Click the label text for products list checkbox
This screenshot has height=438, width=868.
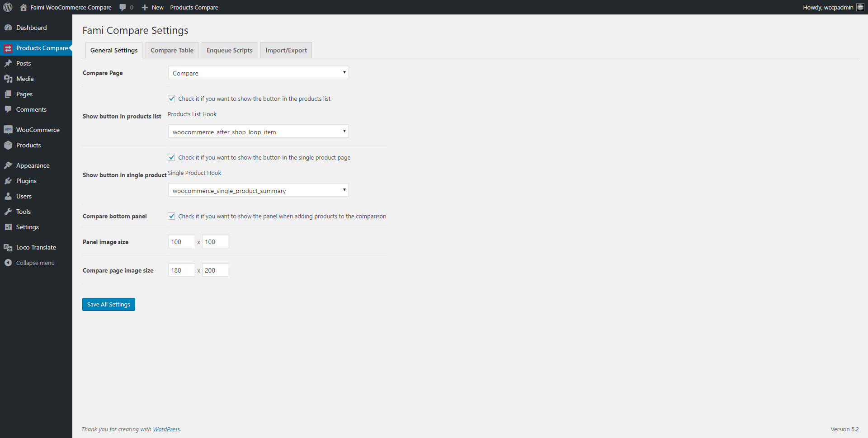point(254,99)
